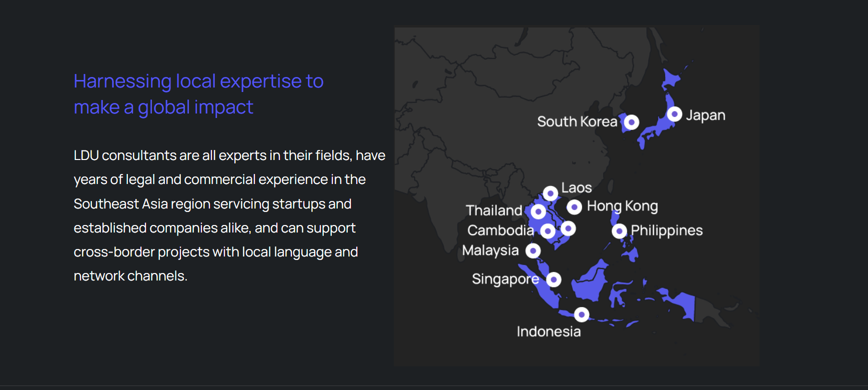The image size is (868, 390).
Task: Click the "Thailand" map label
Action: pyautogui.click(x=494, y=210)
